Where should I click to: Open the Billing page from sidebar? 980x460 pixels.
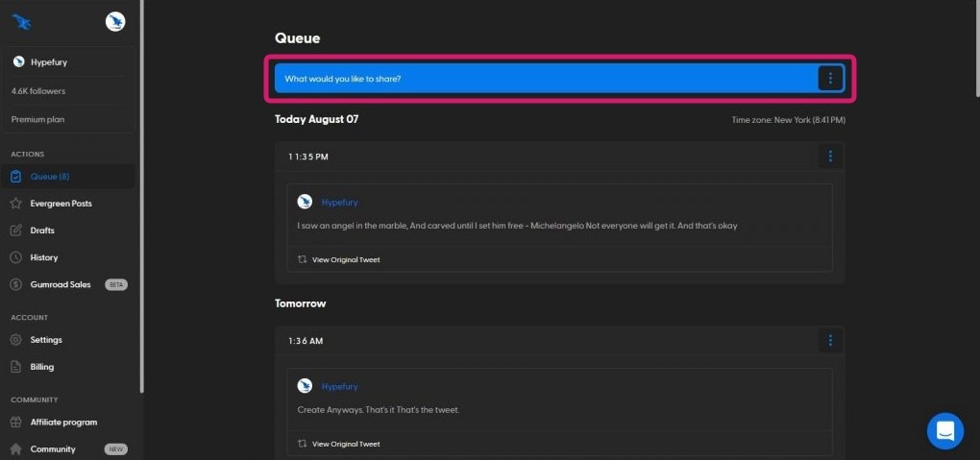point(41,367)
